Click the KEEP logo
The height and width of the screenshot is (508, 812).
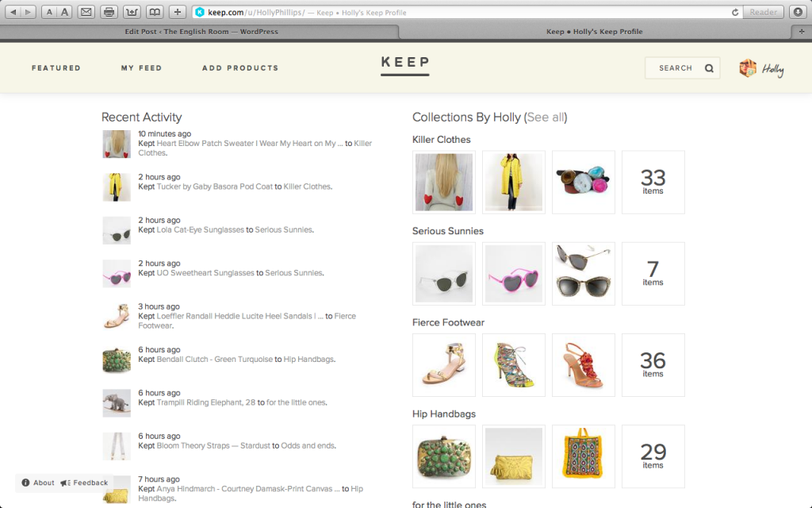[405, 65]
